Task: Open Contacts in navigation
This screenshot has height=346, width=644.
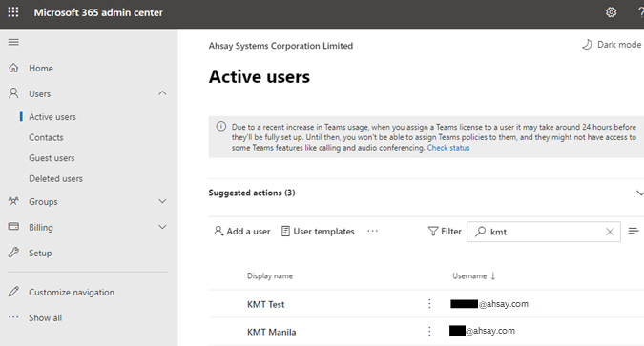Action: click(46, 137)
